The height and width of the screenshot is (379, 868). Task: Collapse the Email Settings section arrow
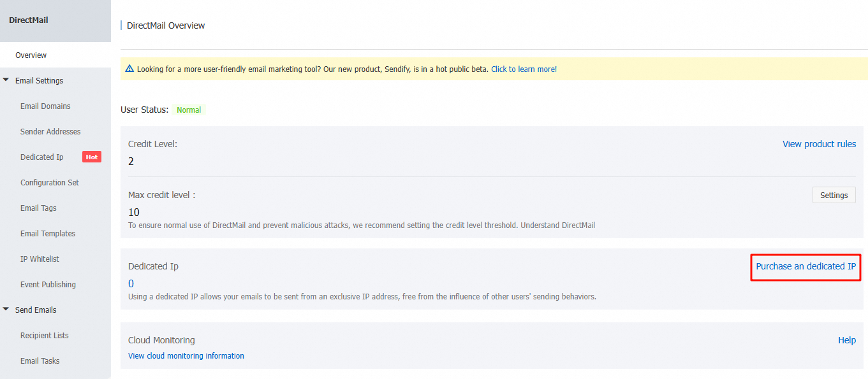pyautogui.click(x=6, y=80)
